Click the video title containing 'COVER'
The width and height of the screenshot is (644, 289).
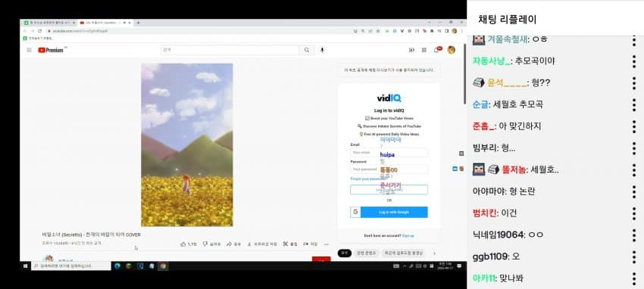91,235
